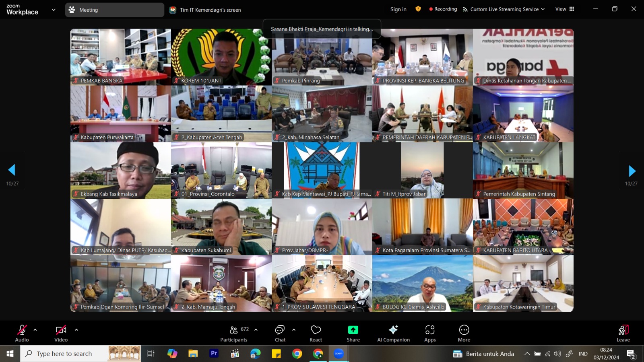This screenshot has width=644, height=362.
Task: Click the Sign in link
Action: pyautogui.click(x=398, y=9)
